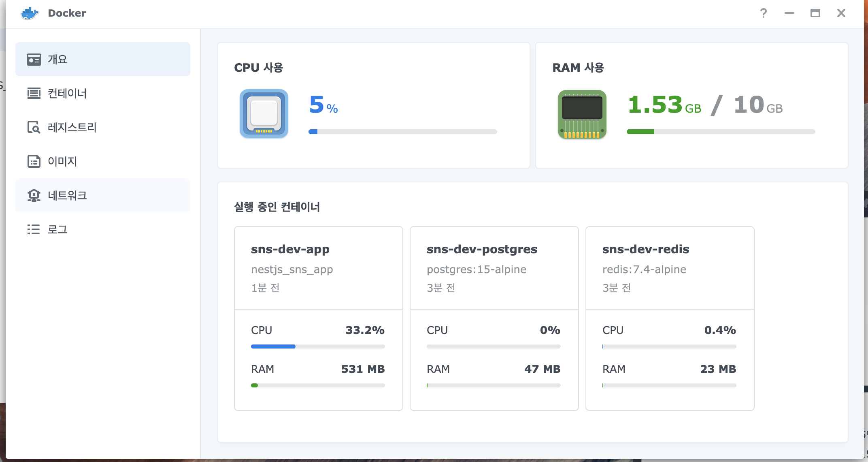Click the Network (네트워크) icon
868x462 pixels.
[34, 195]
